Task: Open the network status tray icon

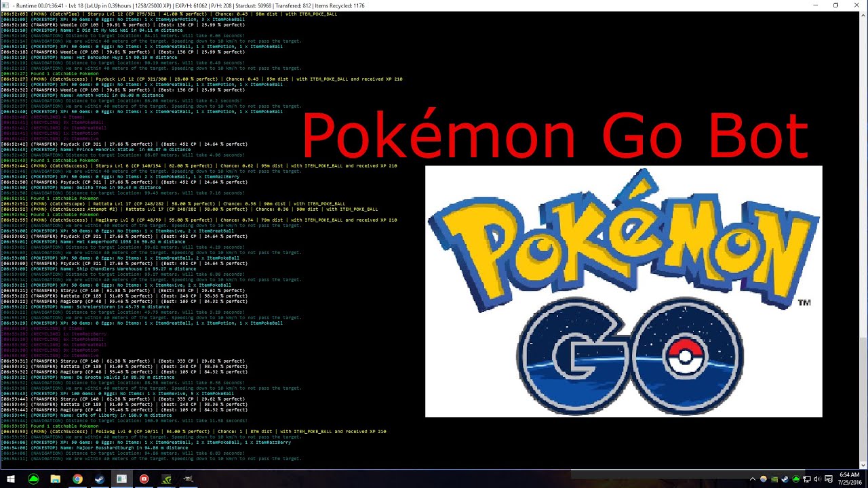Action: tap(807, 479)
